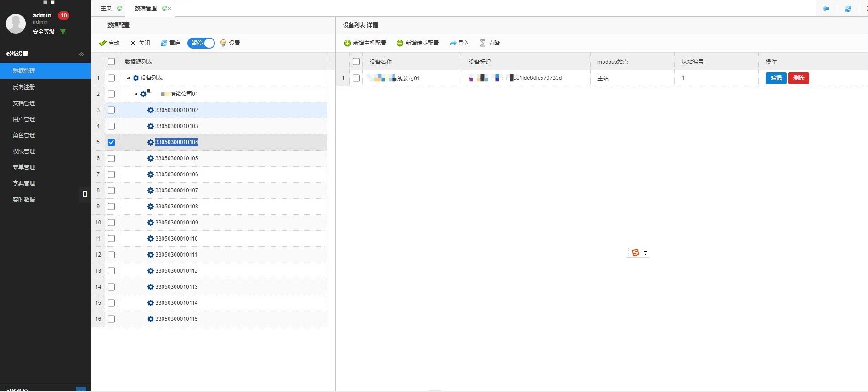Image resolution: width=868 pixels, height=392 pixels.
Task: Click the admin user avatar
Action: click(16, 23)
